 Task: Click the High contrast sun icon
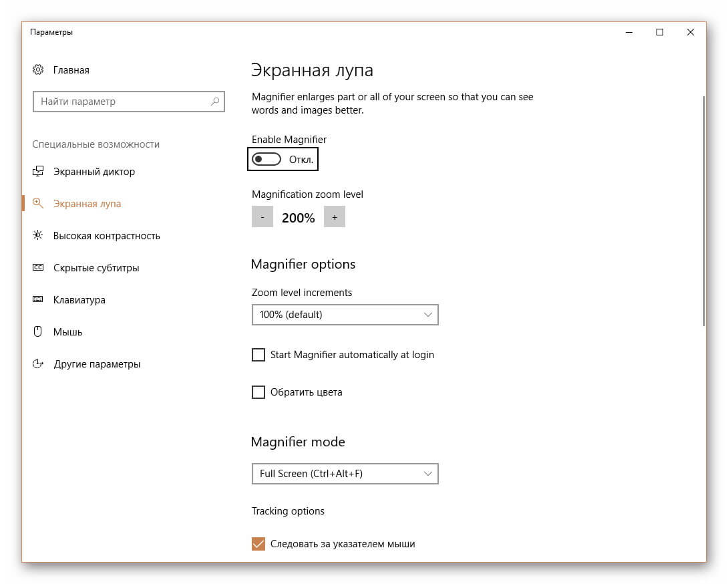38,236
